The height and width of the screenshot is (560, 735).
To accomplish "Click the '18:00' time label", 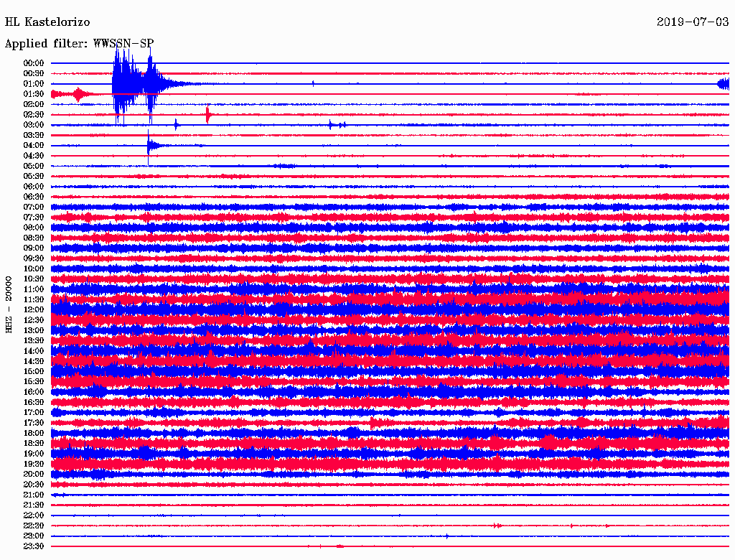I will (34, 434).
